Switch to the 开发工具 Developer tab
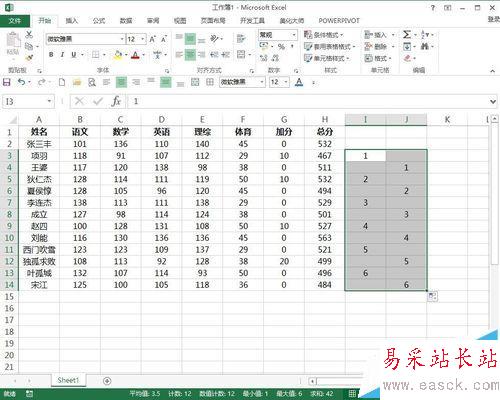This screenshot has width=500, height=400. (252, 21)
